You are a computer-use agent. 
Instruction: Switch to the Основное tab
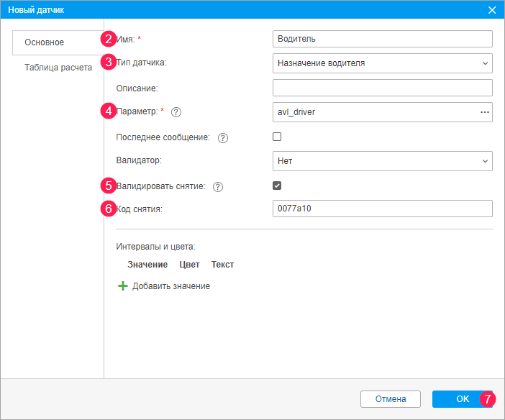coord(45,42)
